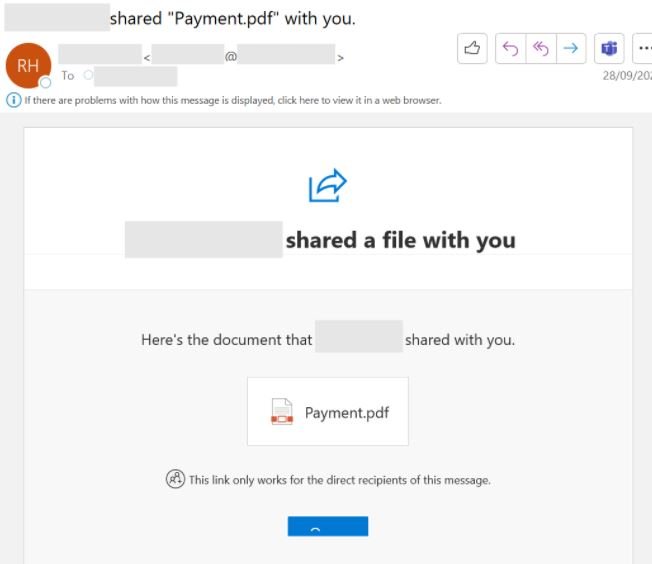Screen dimensions: 652x564
Task: Select the redacted recipient name after To
Action: click(136, 76)
